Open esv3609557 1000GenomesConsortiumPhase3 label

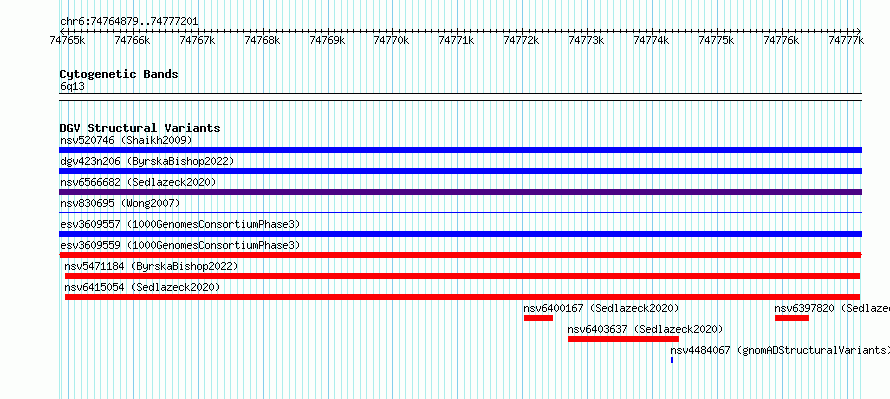pyautogui.click(x=180, y=224)
